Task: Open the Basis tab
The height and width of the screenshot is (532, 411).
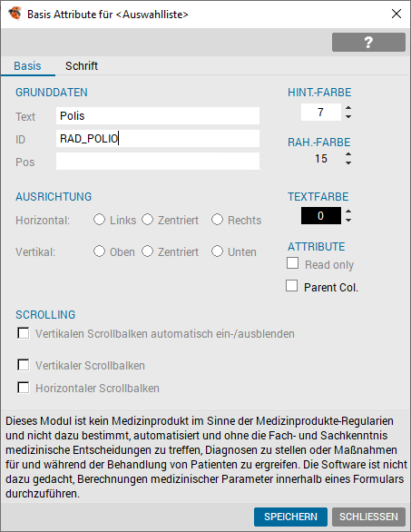Action: 27,66
